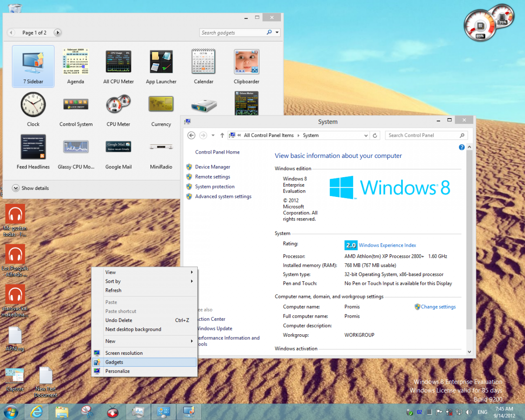
Task: Click Screen resolution menu entry
Action: [x=124, y=353]
